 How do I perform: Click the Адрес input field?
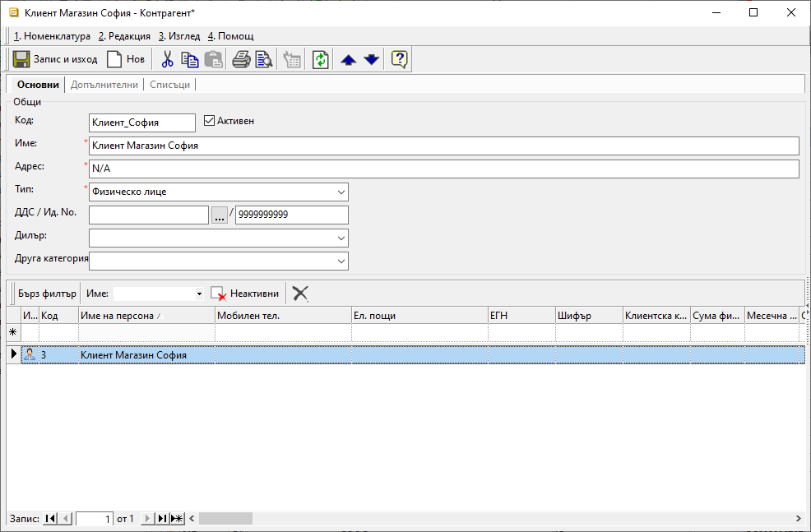[443, 169]
